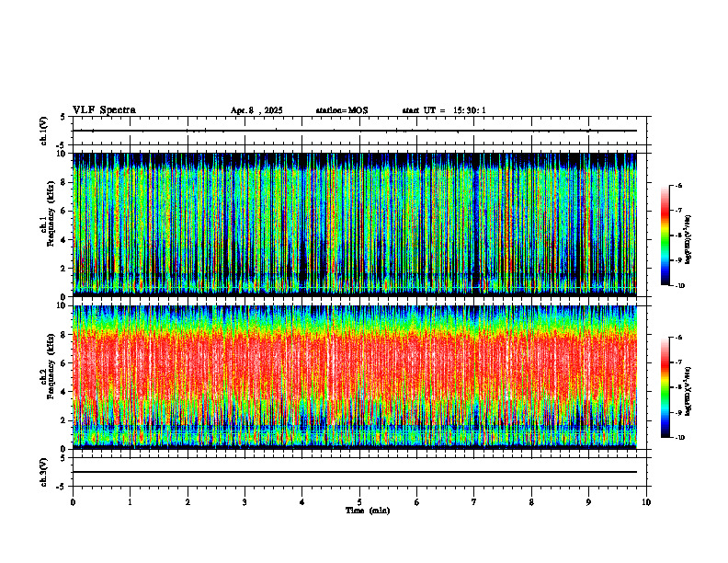Click the ch.2 spectrogram color bar
Viewport: 728px width, 563px height.
(665, 387)
